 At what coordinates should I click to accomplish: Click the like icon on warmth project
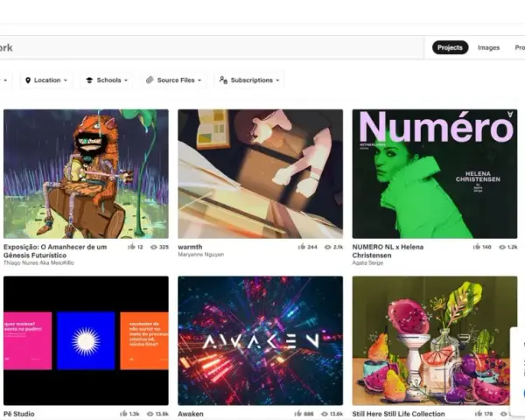pyautogui.click(x=302, y=247)
